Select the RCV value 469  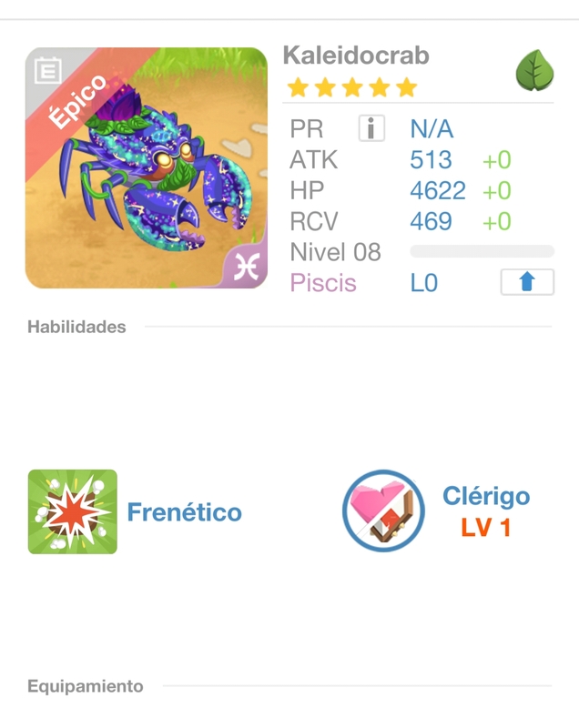pyautogui.click(x=431, y=221)
